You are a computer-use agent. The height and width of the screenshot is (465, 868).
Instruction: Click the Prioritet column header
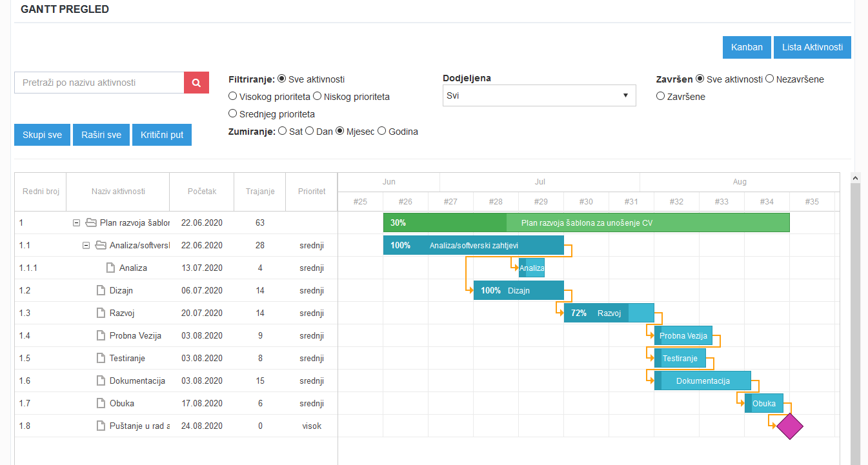pyautogui.click(x=312, y=192)
